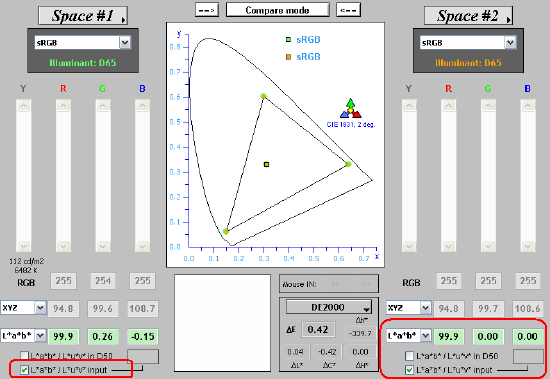Open the DE2000 delta formula dropdown
The height and width of the screenshot is (379, 550).
coord(329,307)
